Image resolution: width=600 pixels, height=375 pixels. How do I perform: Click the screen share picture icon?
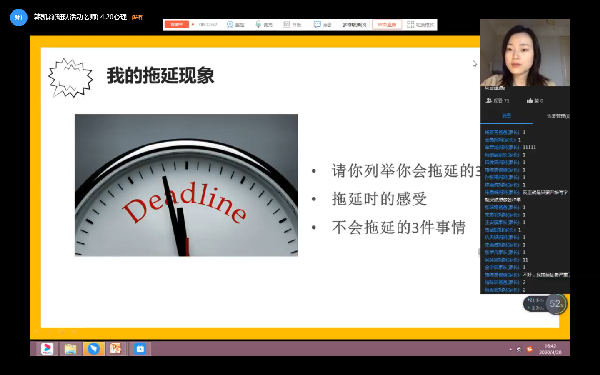[x=286, y=24]
